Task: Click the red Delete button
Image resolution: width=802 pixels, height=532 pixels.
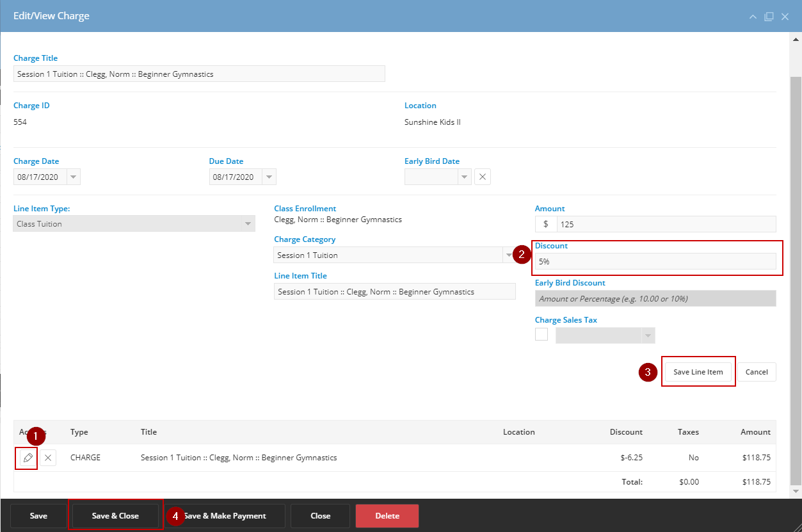Action: coord(387,516)
